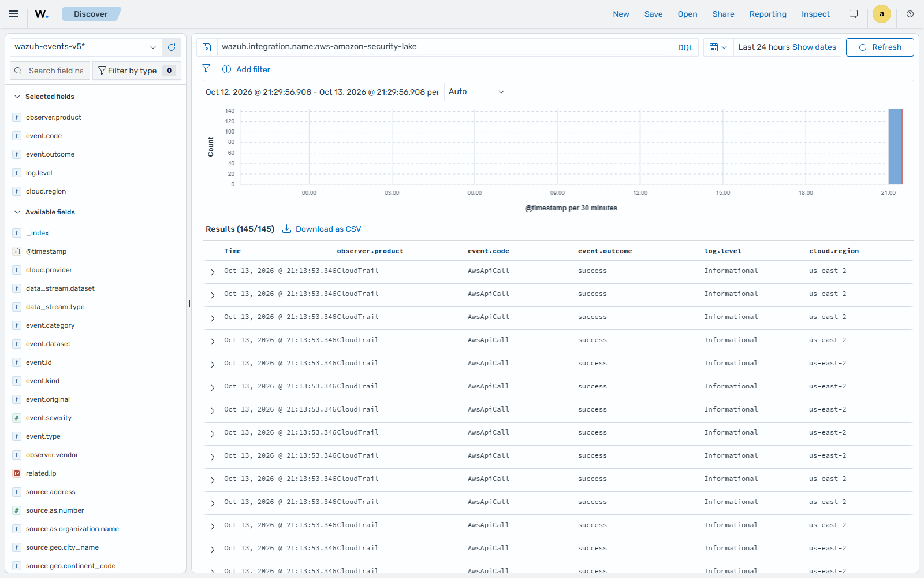The height and width of the screenshot is (578, 924).
Task: Click the Refresh button
Action: pos(880,47)
